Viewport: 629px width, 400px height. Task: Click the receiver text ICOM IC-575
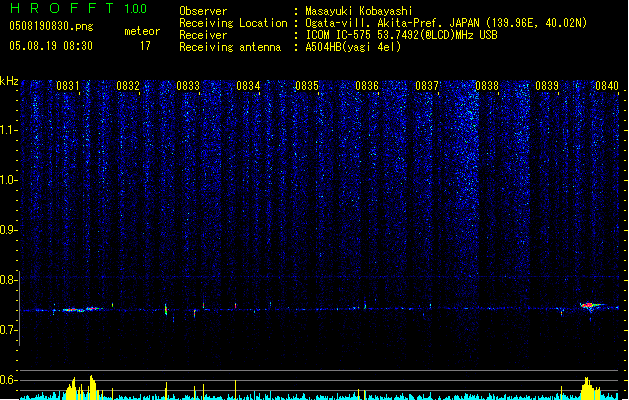(x=339, y=35)
